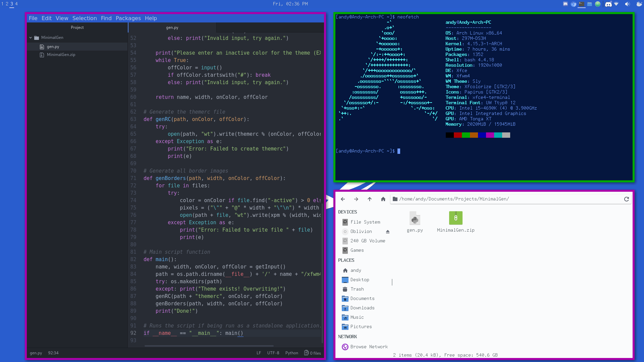644x362 pixels.
Task: Click the Discord system tray icon
Action: [608, 4]
